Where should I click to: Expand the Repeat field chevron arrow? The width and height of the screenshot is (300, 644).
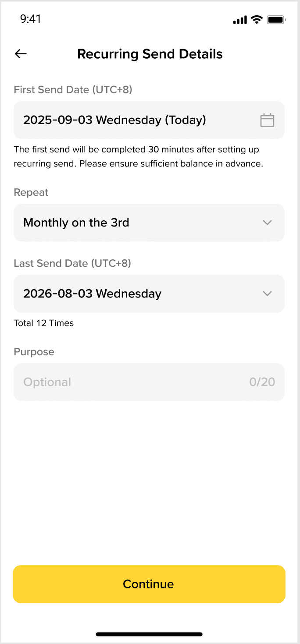(x=267, y=223)
